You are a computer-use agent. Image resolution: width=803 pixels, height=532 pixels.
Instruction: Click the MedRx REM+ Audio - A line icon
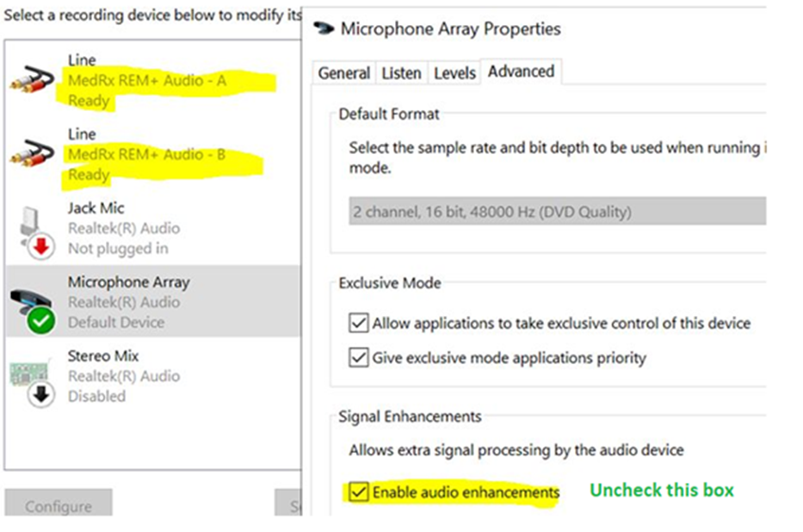32,81
